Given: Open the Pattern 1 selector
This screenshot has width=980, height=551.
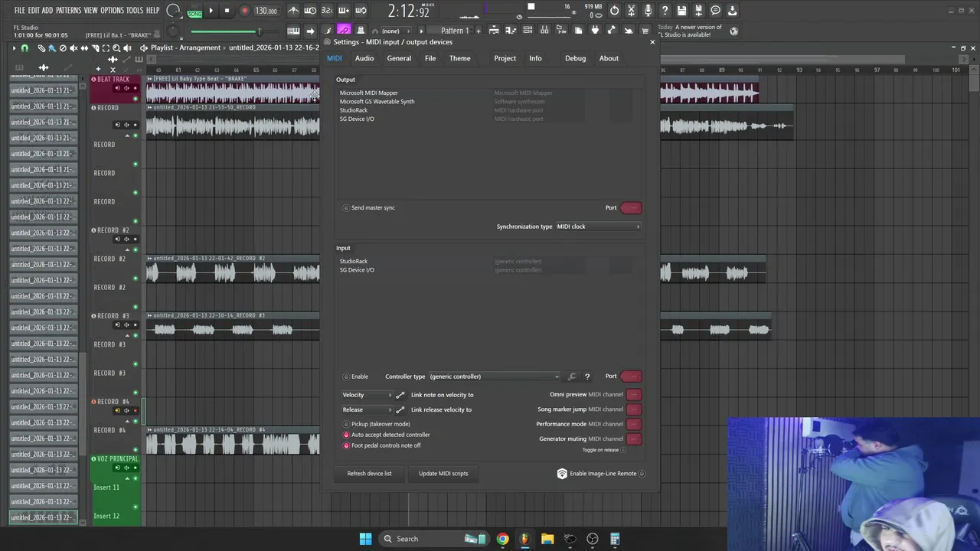Looking at the screenshot, I should tap(455, 31).
